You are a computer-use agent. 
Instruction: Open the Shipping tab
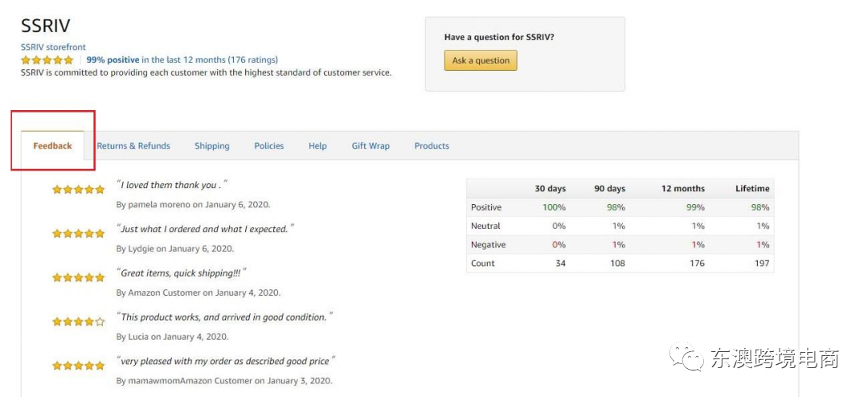(212, 146)
